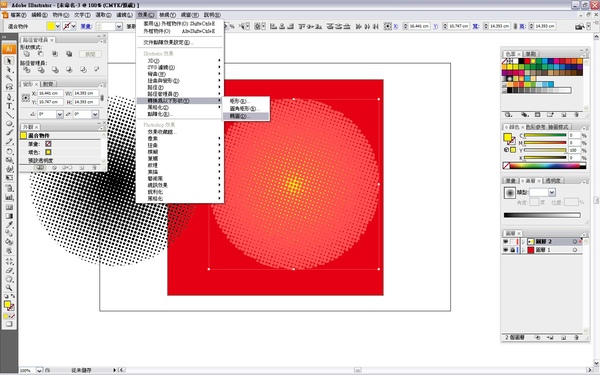Viewport: 600px width, 375px height.
Task: Click the blue stroke label link in control bar
Action: pos(86,26)
